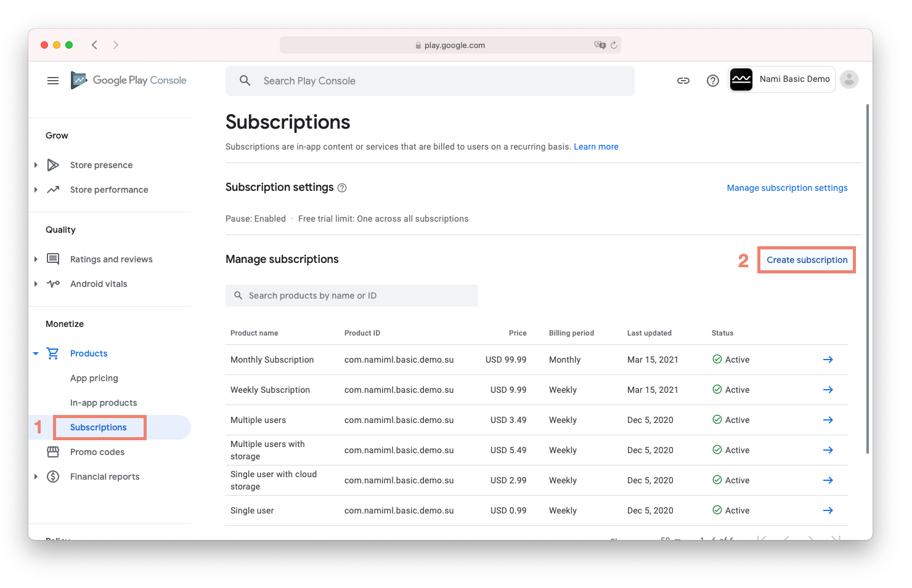The height and width of the screenshot is (588, 912).
Task: Open Promo codes in sidebar
Action: click(x=97, y=452)
